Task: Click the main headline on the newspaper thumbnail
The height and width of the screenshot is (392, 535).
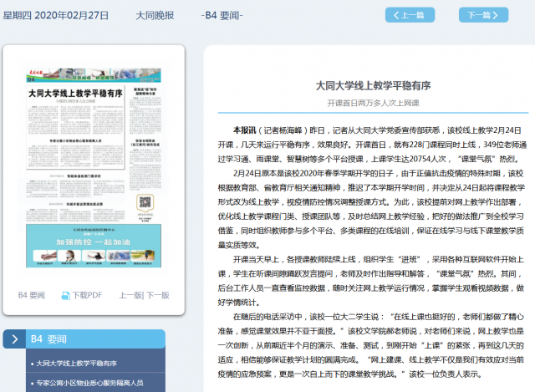Action: [x=75, y=93]
